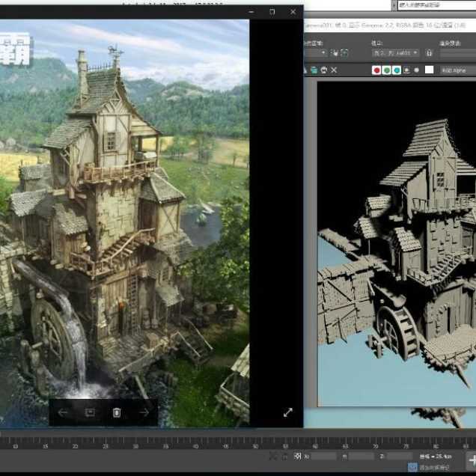
Task: Enable the green channel in render window
Action: coord(386,70)
